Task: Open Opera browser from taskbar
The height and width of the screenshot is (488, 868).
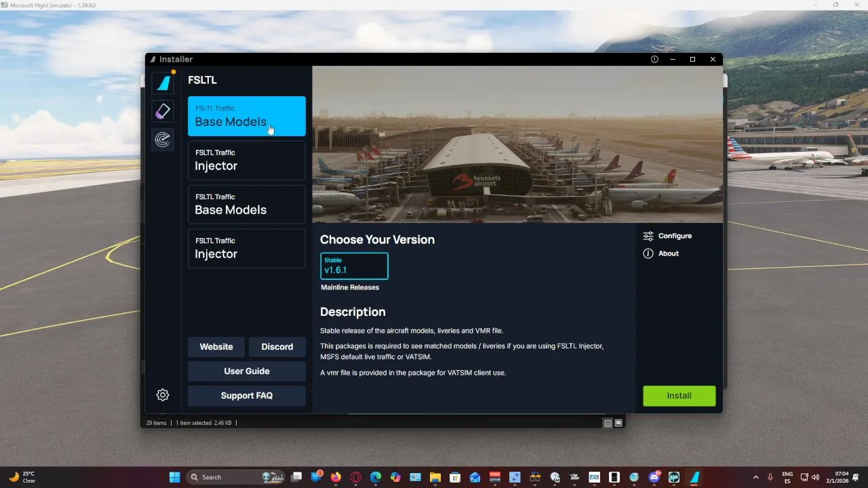Action: [x=356, y=477]
